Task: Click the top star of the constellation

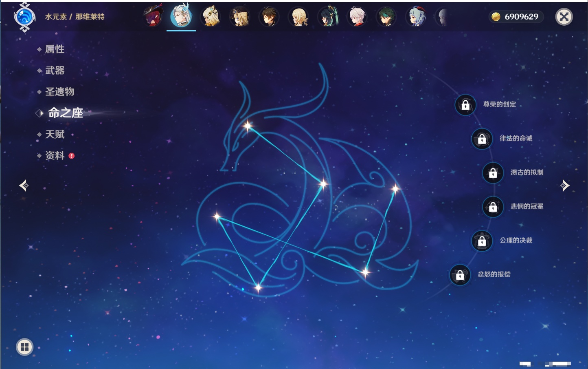Action: point(248,126)
